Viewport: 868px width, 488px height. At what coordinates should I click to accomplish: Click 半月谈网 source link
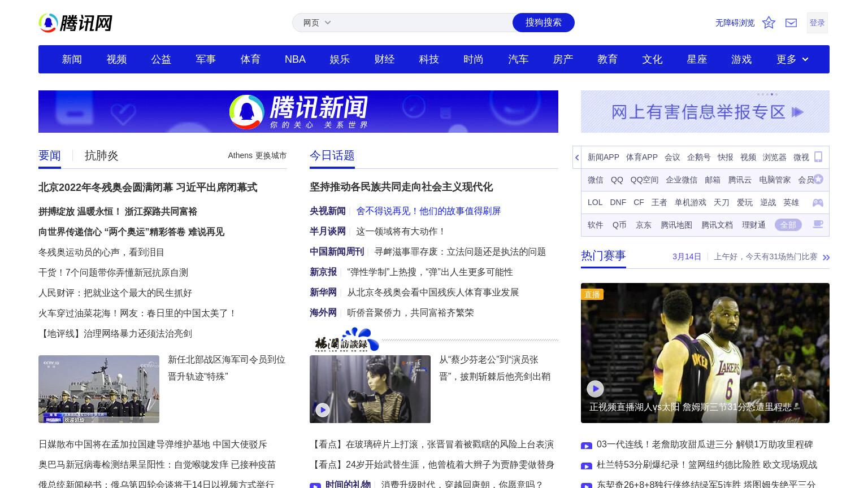tap(328, 231)
